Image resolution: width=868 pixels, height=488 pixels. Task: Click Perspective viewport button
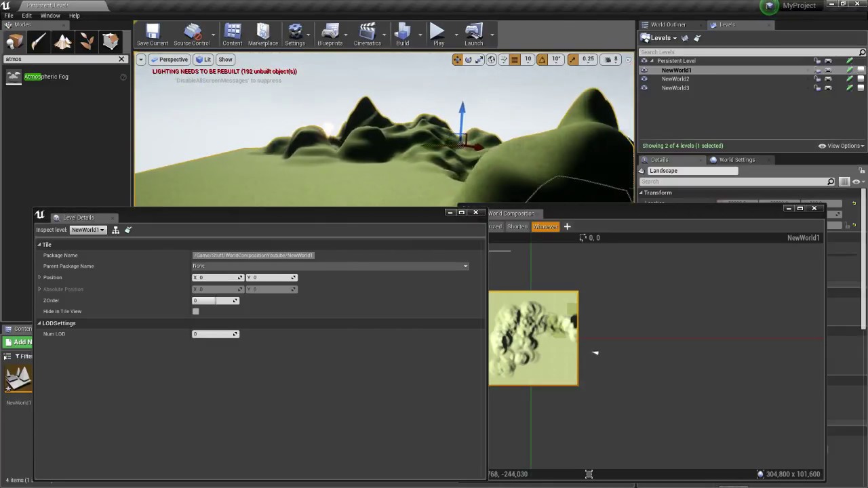pyautogui.click(x=169, y=60)
